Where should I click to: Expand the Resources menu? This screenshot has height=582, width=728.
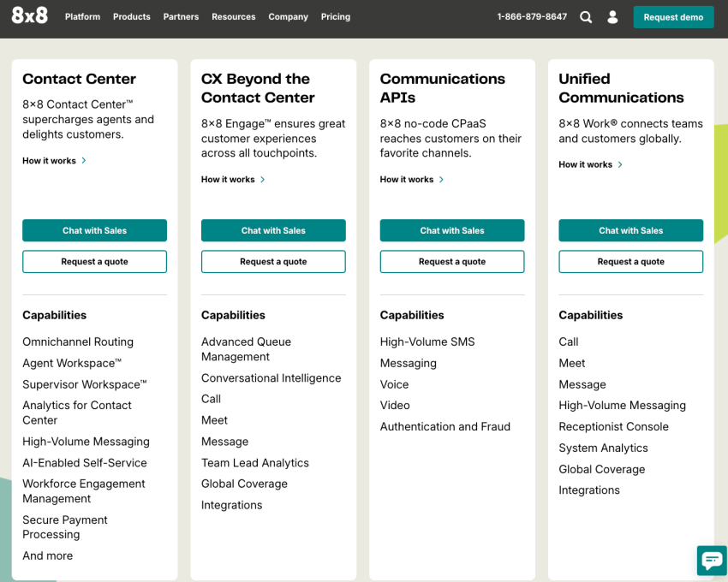click(234, 17)
